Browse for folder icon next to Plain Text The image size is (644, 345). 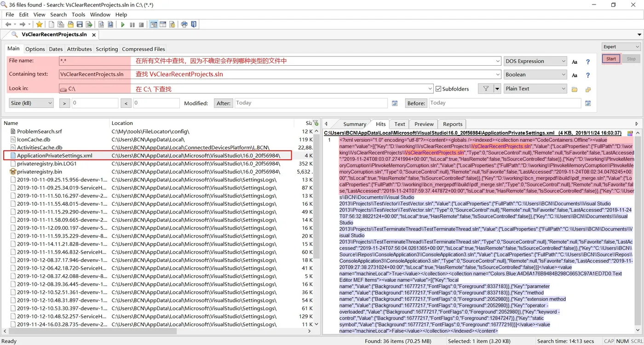point(575,89)
